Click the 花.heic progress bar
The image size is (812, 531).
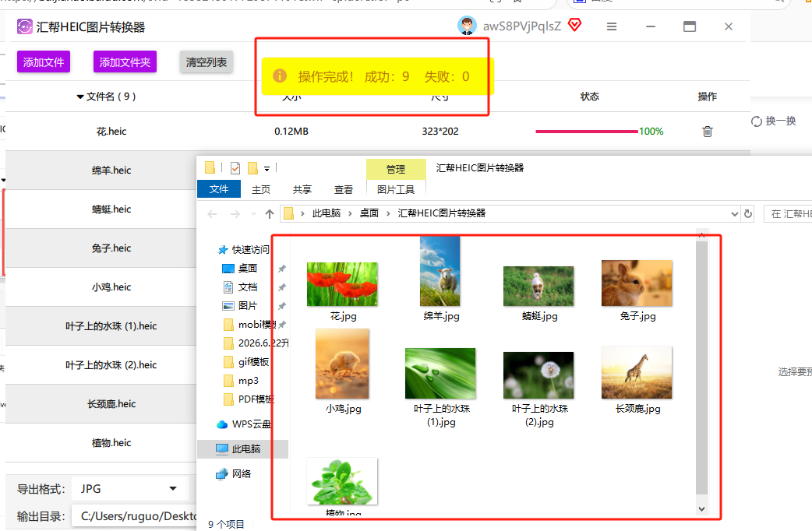tap(587, 132)
